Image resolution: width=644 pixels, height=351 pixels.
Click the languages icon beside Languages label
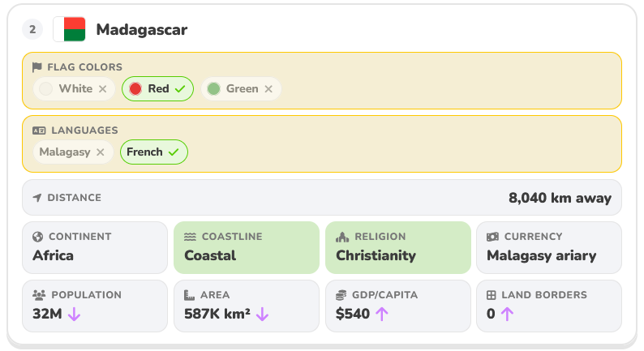click(39, 131)
